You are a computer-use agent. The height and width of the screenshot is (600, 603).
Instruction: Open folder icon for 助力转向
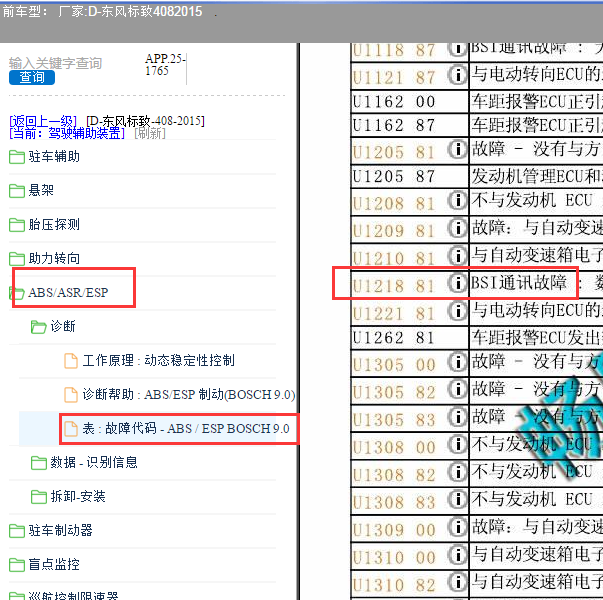pos(17,258)
